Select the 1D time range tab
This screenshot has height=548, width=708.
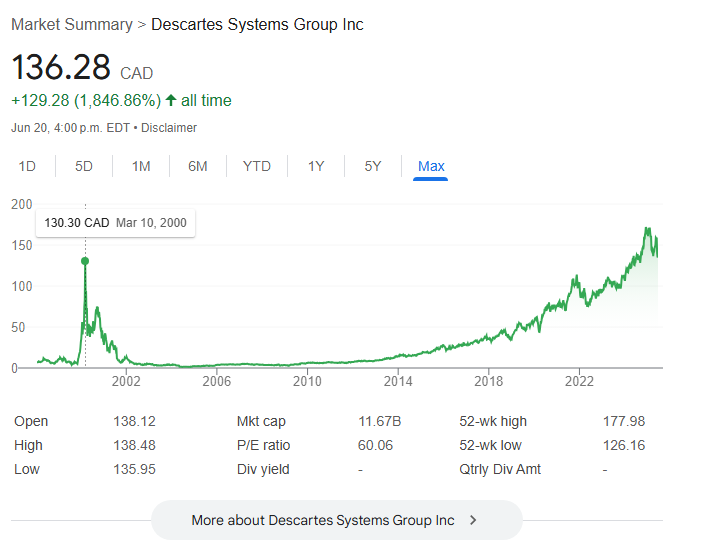27,166
